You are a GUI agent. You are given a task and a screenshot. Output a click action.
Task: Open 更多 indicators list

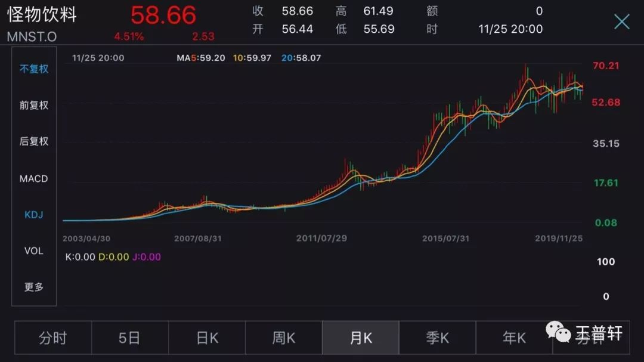[33, 287]
